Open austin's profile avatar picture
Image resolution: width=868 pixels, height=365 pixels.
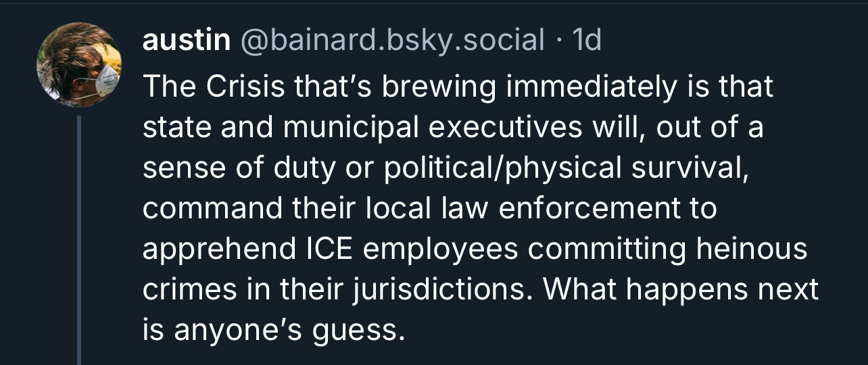point(78,65)
